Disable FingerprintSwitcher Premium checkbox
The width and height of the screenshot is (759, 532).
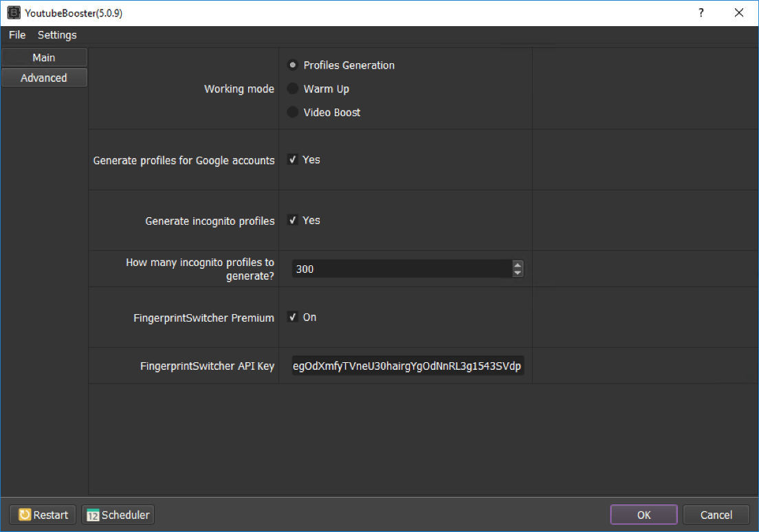pos(293,318)
